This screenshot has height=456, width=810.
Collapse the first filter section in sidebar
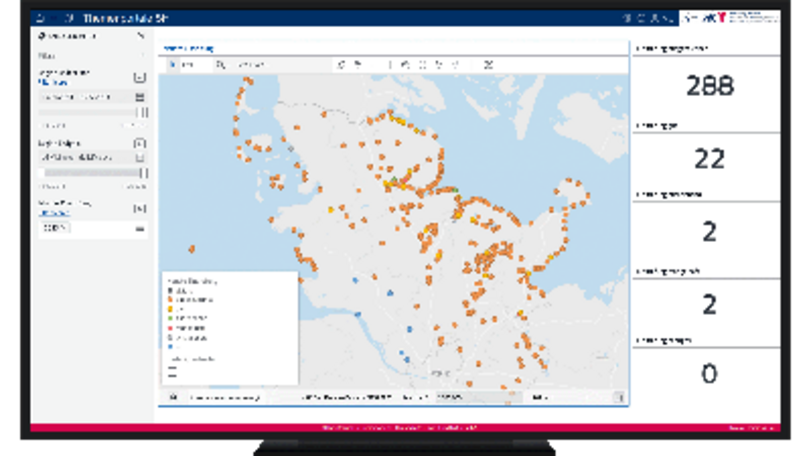point(140,77)
